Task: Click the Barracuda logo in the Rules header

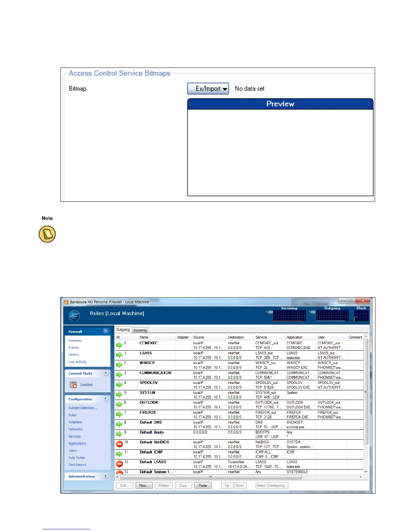Action: point(74,316)
